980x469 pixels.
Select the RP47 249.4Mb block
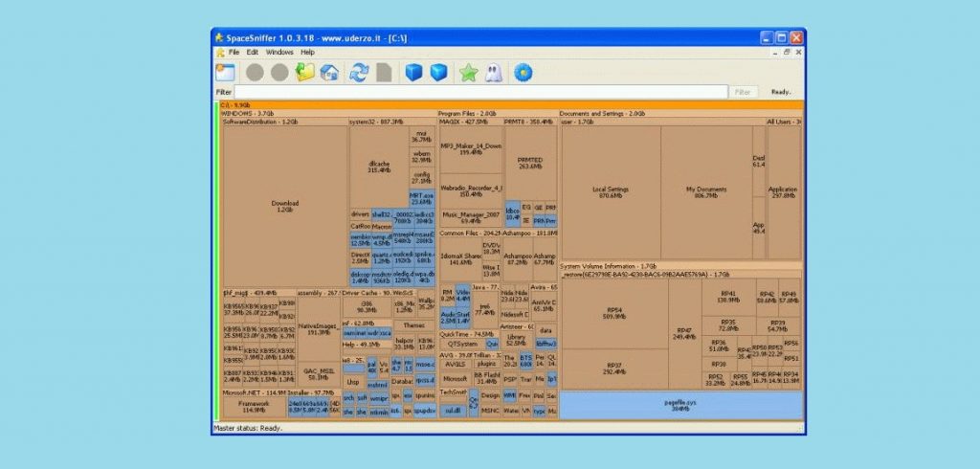[x=684, y=333]
